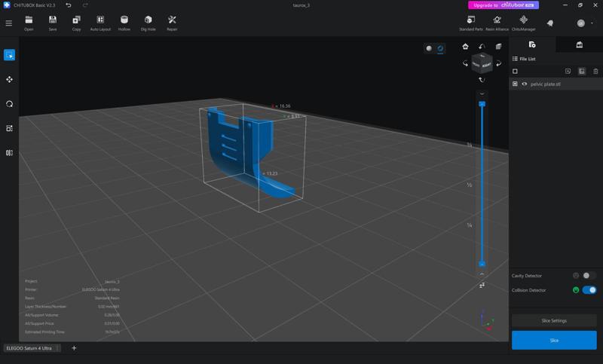The width and height of the screenshot is (603, 364).
Task: Open Slice Settings
Action: (x=554, y=320)
